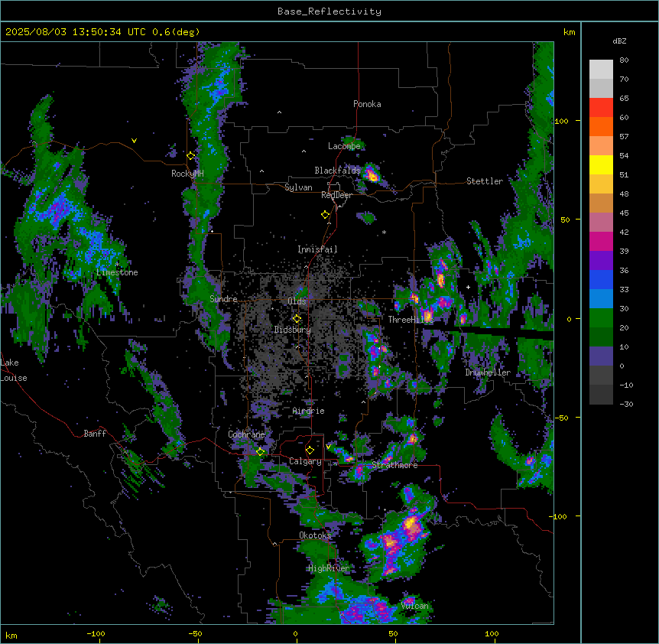659x644 pixels.
Task: Select the magenta 42 dBZ legend color band
Action: [601, 241]
